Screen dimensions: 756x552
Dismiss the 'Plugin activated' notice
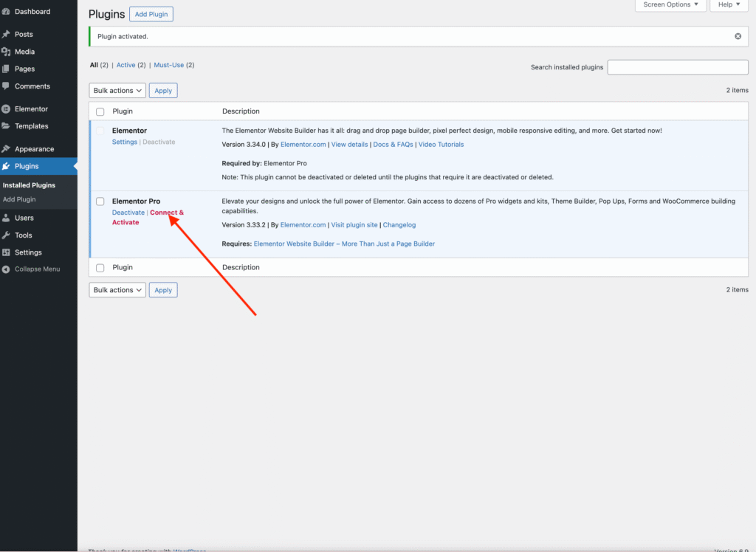pyautogui.click(x=738, y=36)
